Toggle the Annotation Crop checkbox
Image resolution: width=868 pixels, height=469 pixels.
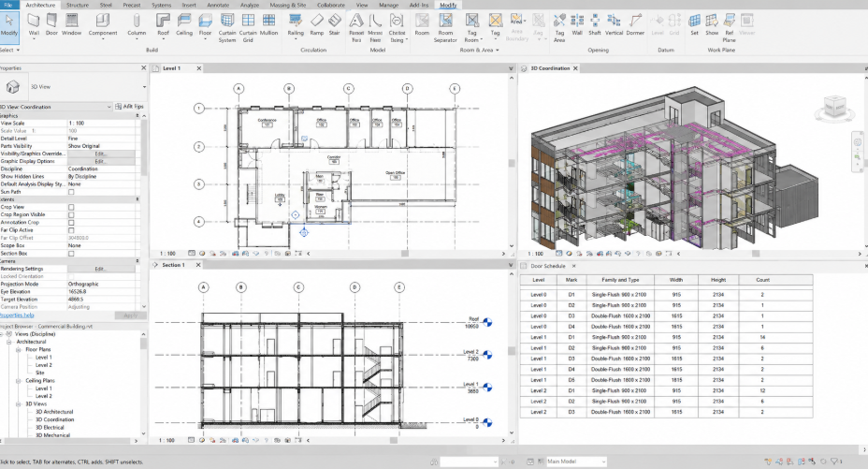(x=71, y=223)
